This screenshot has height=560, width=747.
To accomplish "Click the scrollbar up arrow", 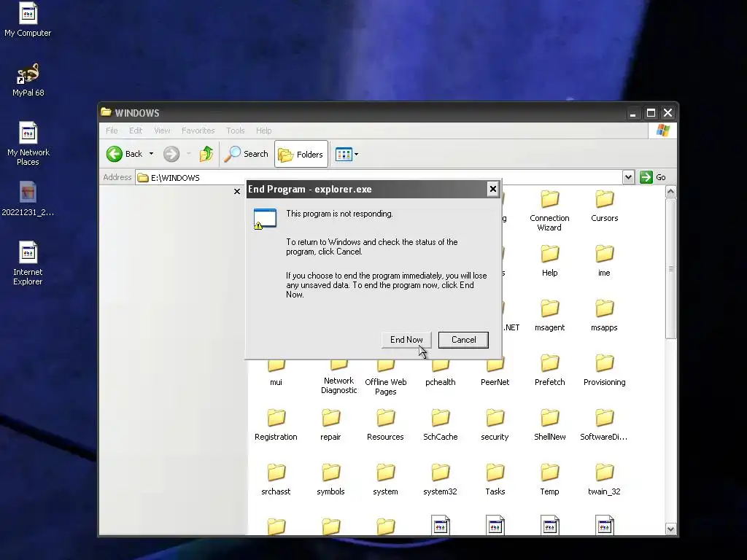I will pyautogui.click(x=671, y=192).
